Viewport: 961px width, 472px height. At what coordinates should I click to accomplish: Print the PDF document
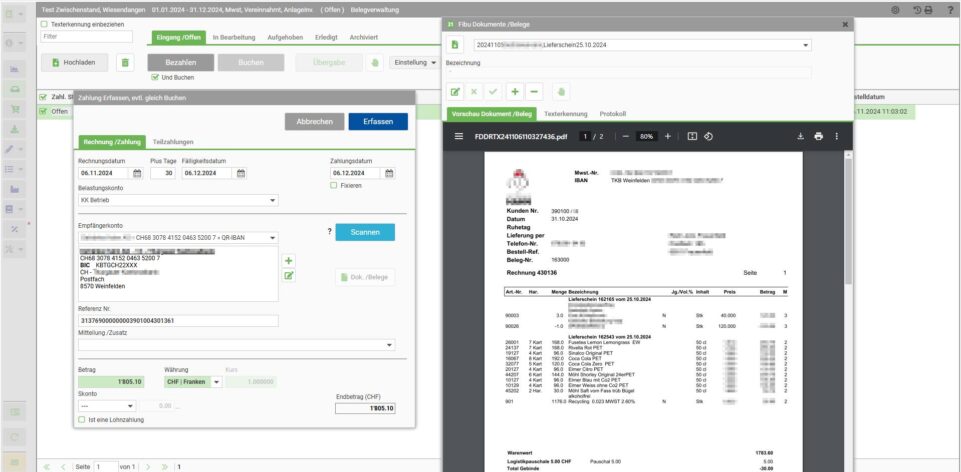tap(818, 137)
